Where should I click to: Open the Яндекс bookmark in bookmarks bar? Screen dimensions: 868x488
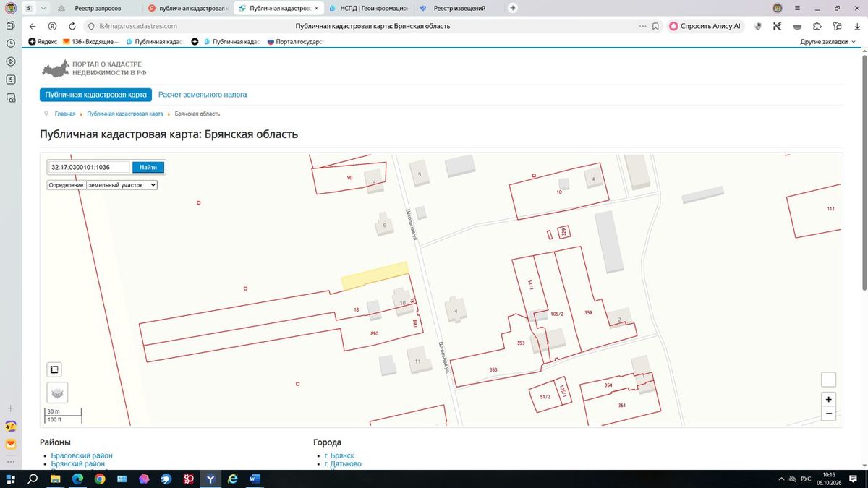click(x=43, y=42)
